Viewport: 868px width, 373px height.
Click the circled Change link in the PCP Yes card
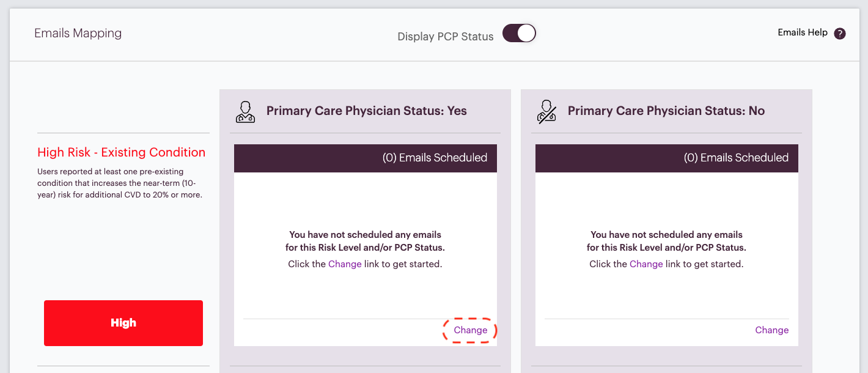click(471, 330)
